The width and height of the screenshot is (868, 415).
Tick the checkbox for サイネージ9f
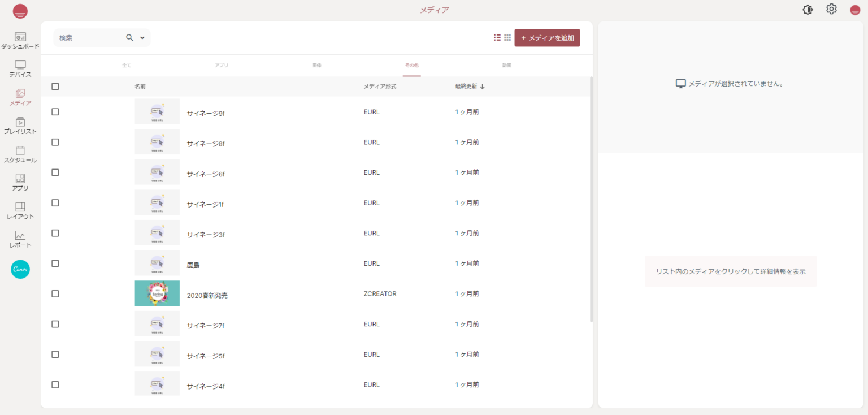55,112
